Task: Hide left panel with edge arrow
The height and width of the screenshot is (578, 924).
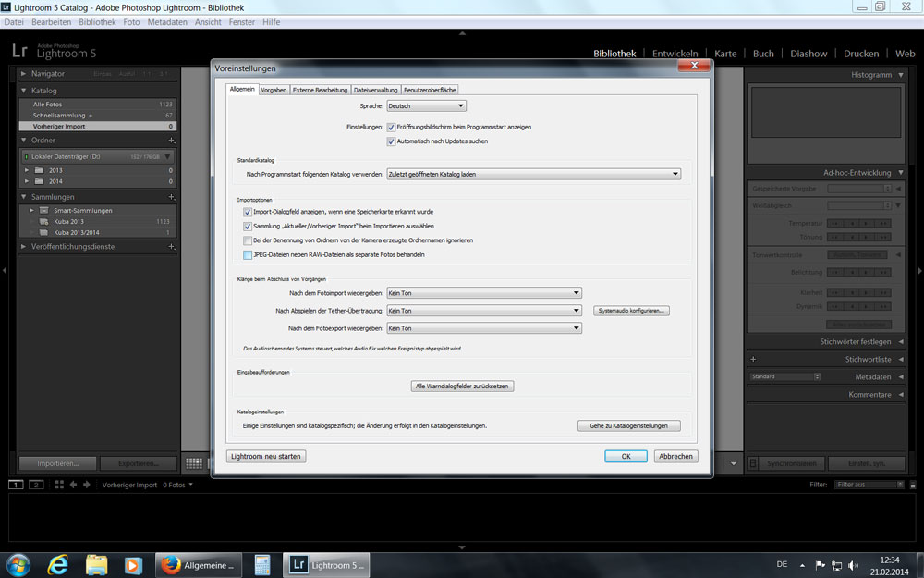Action: (x=5, y=270)
